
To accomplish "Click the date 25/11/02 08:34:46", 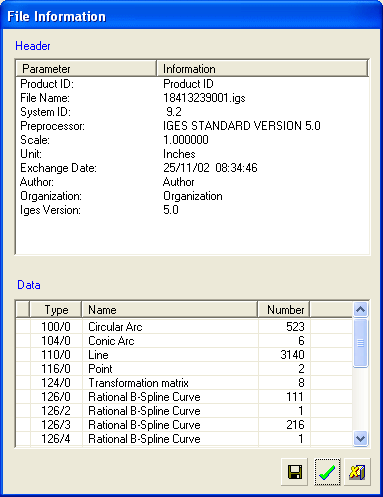I will (x=210, y=168).
